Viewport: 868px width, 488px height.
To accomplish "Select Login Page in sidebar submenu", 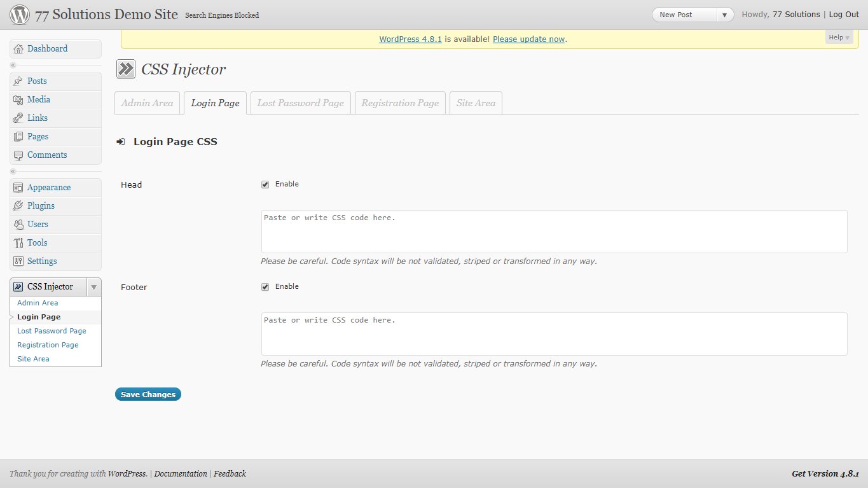I will tap(39, 317).
